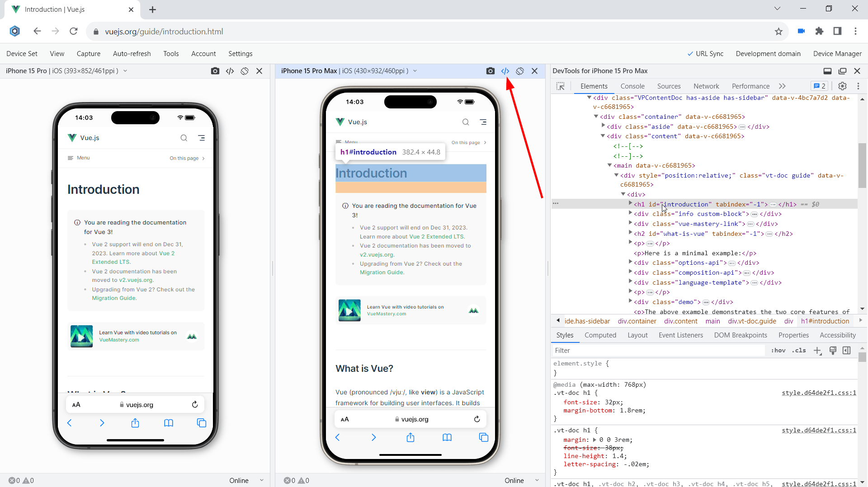Select the h1#introduction breadcrumb

click(x=826, y=321)
